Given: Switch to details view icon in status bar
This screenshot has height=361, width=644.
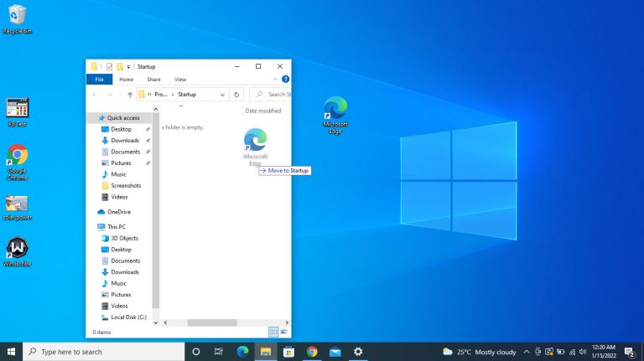Looking at the screenshot, I should tap(273, 332).
